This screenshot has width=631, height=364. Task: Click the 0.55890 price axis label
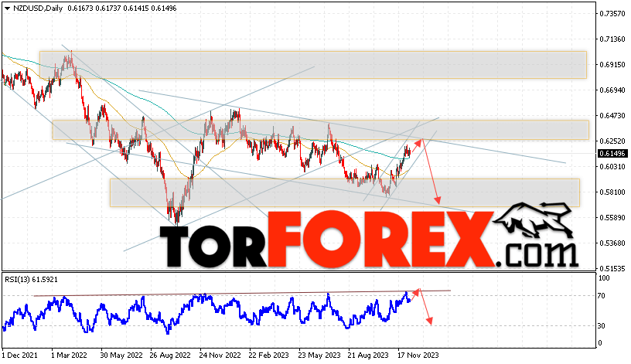pos(612,218)
